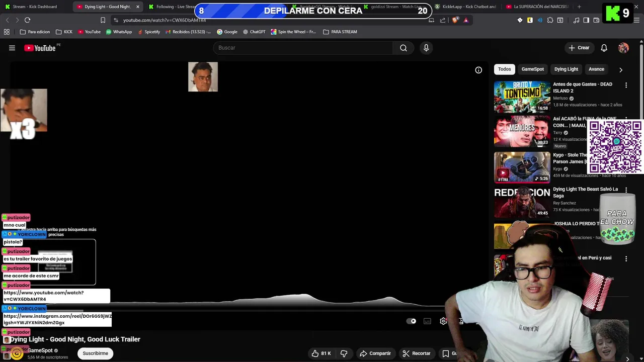
Task: Open options for Dying Light The Beast video
Action: (x=626, y=190)
